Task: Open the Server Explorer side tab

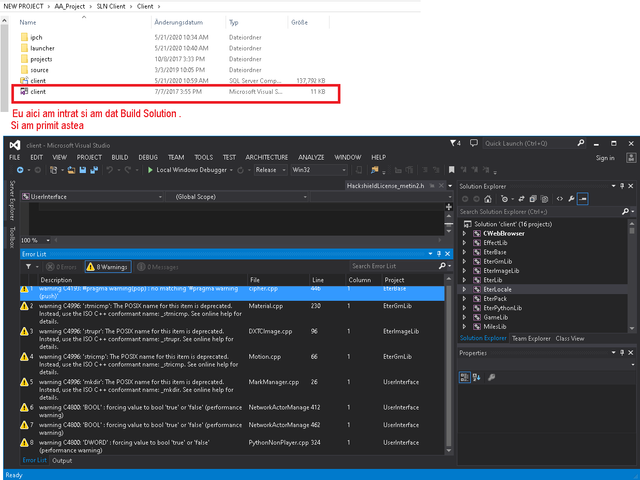Action: [12, 200]
